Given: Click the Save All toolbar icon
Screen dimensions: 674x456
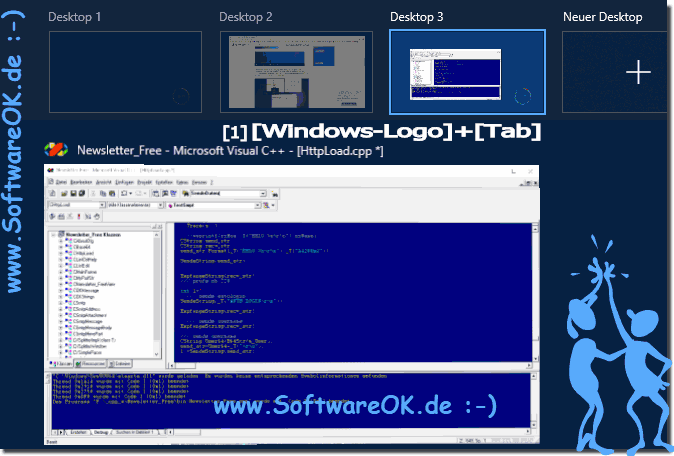Looking at the screenshot, I should pos(82,193).
